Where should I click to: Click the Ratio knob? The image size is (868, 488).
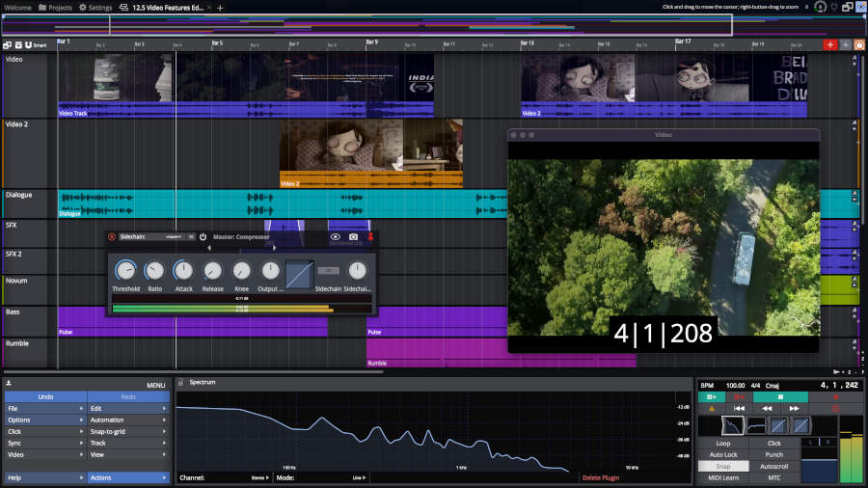pos(154,271)
